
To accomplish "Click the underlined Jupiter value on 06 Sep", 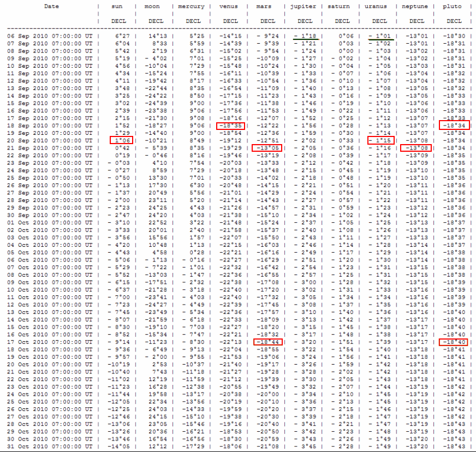I will pos(305,35).
